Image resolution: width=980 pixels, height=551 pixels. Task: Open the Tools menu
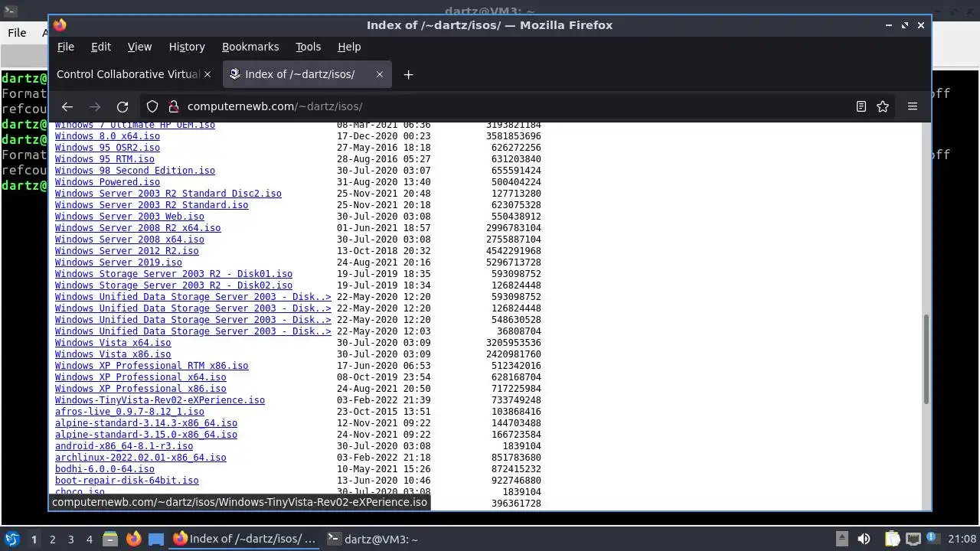coord(308,47)
